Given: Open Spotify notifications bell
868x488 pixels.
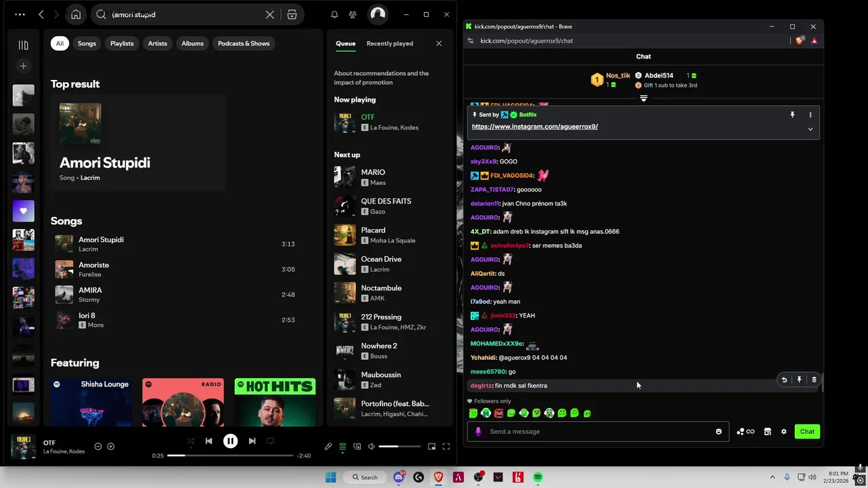Looking at the screenshot, I should coord(334,14).
